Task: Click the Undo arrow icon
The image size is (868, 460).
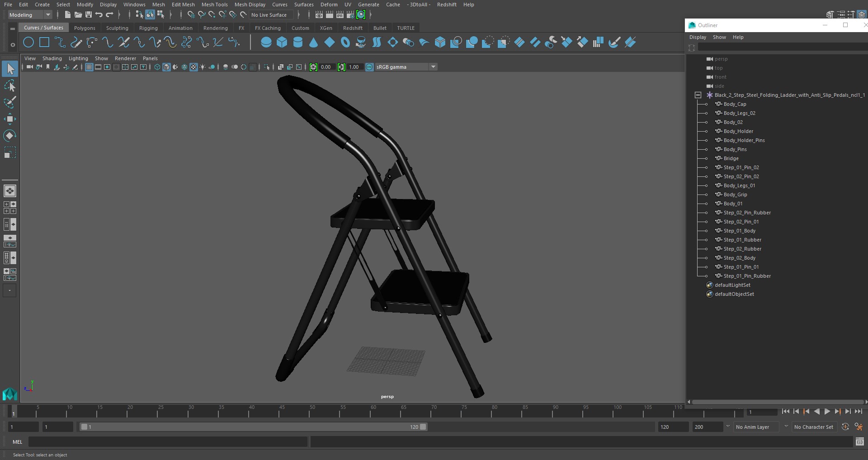Action: point(99,15)
